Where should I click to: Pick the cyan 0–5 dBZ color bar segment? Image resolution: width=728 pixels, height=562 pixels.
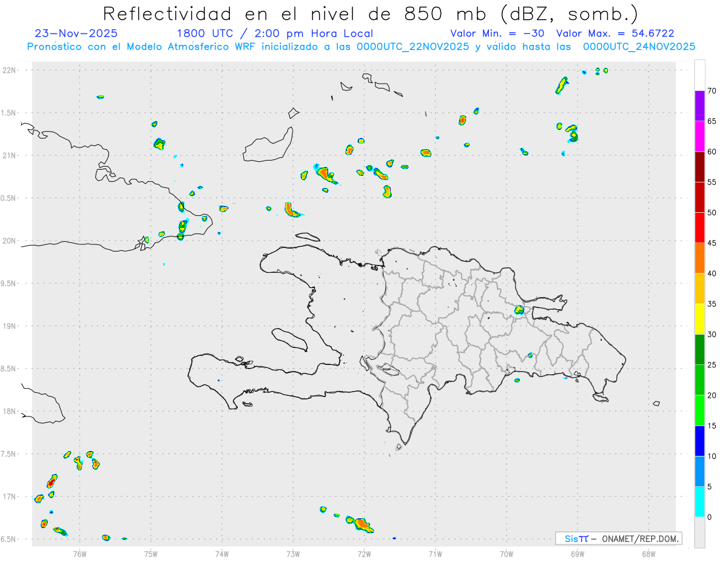click(x=699, y=502)
